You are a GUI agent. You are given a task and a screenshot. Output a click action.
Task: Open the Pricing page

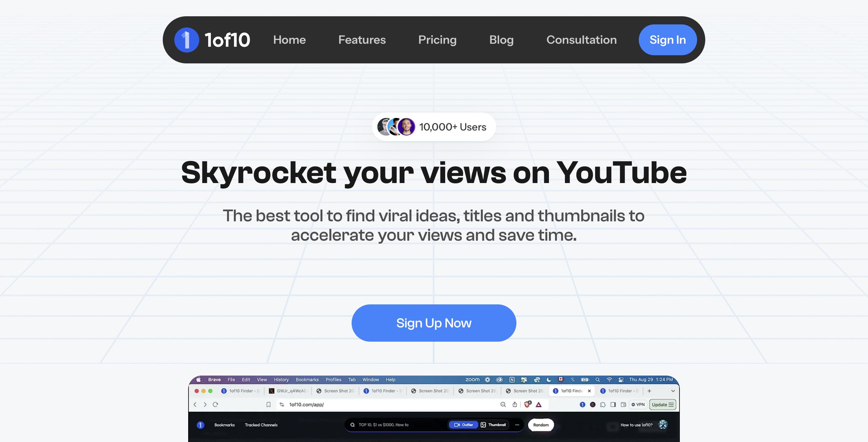437,40
